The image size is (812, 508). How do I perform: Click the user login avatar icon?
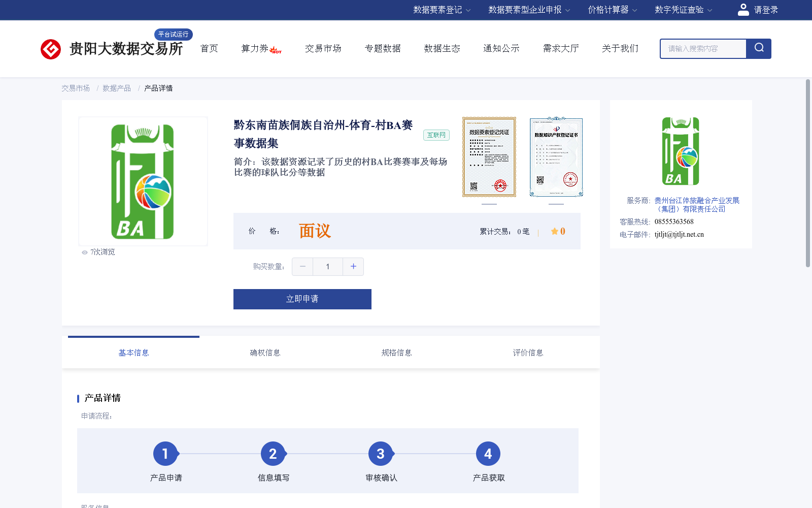(743, 10)
